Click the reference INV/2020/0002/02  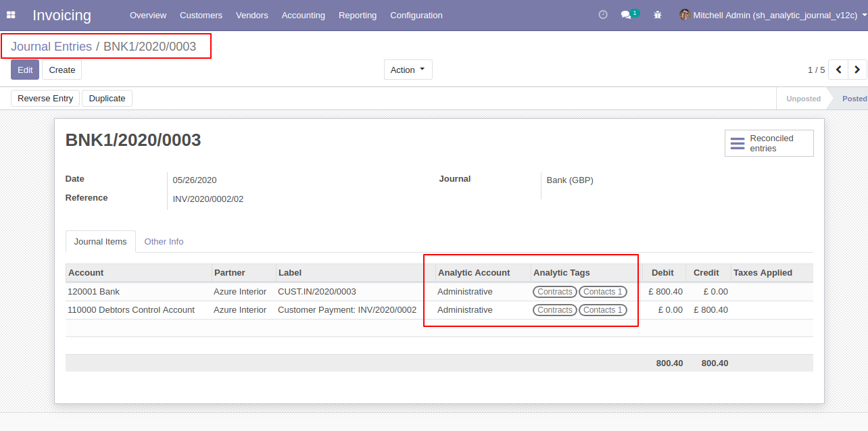tap(208, 199)
